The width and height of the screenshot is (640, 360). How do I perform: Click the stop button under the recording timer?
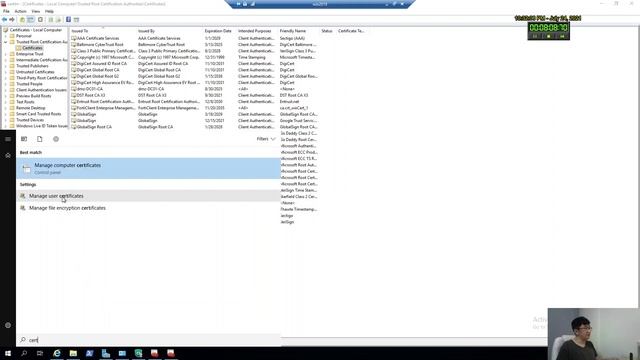click(549, 36)
